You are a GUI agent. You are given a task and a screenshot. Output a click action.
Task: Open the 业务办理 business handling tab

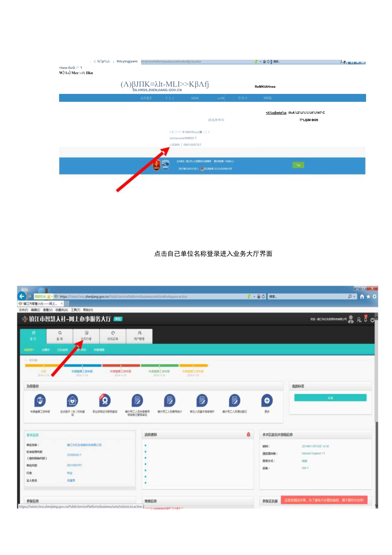[x=86, y=336]
